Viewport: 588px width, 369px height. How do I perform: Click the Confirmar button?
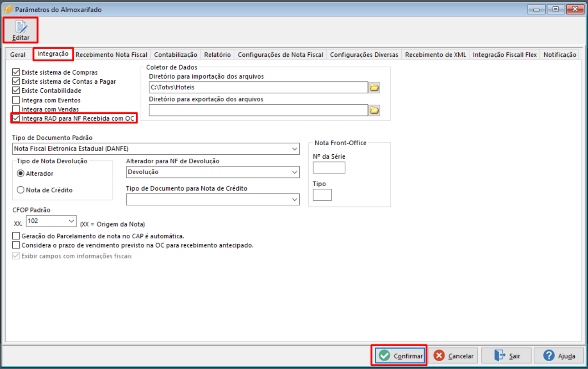pyautogui.click(x=400, y=356)
